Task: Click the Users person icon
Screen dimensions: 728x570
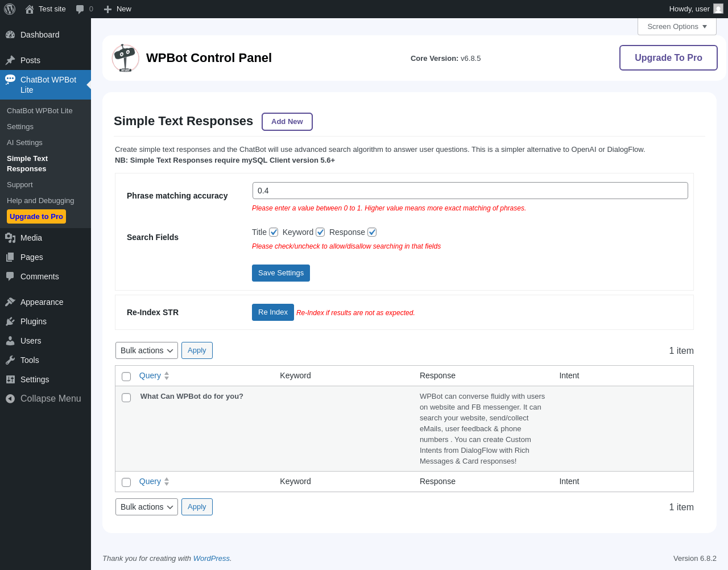Action: click(10, 341)
